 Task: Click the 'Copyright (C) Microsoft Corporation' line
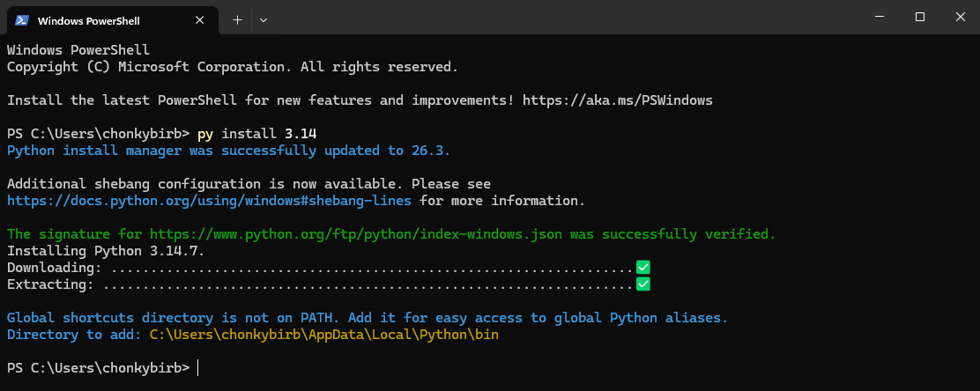pos(233,67)
